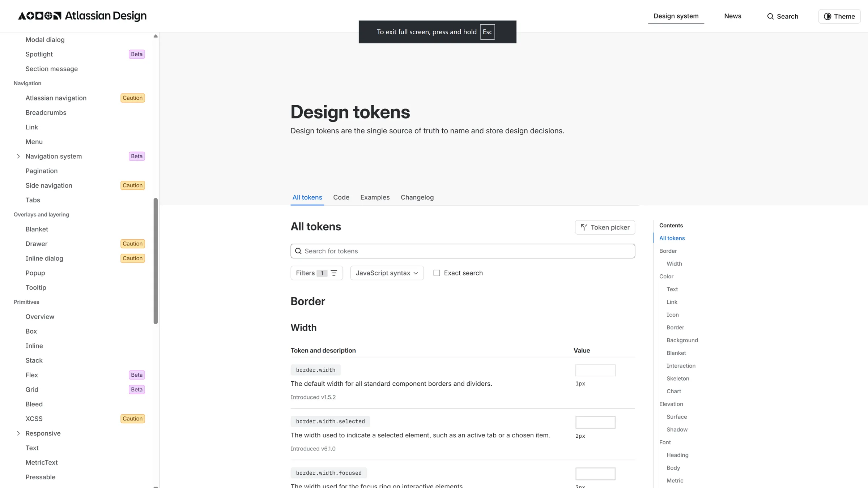This screenshot has width=868, height=488.
Task: Open the Pressable sidebar item
Action: tap(41, 477)
